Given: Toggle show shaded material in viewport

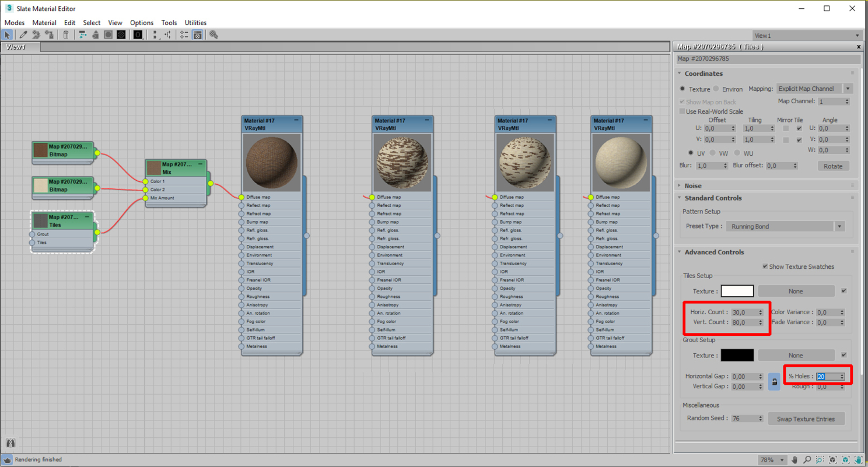Looking at the screenshot, I should 108,35.
